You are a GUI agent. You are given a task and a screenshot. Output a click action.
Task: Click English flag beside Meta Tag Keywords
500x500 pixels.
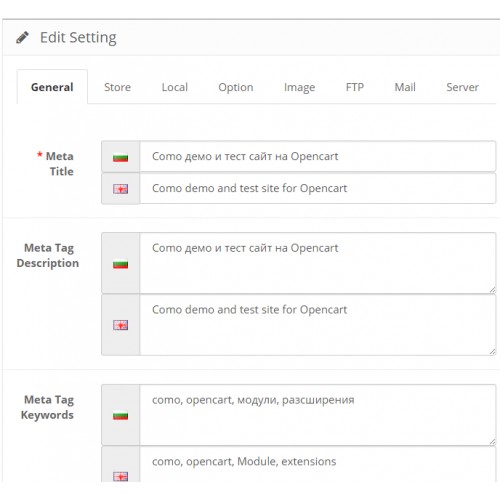[x=120, y=476]
